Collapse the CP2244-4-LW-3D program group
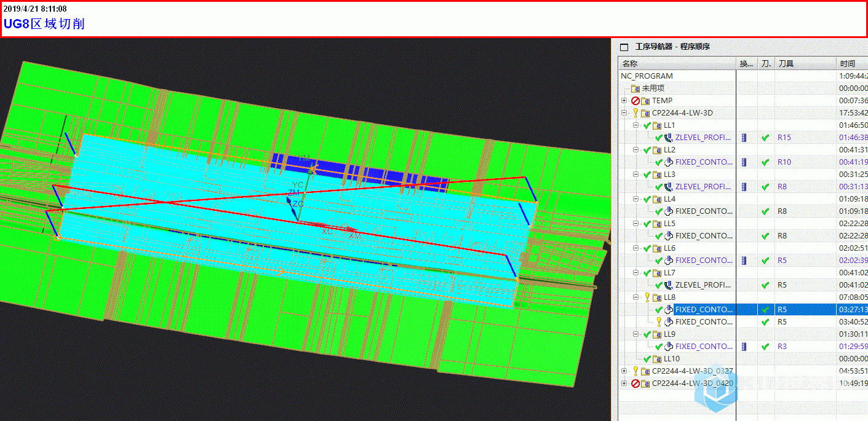Viewport: 868px width, 421px height. point(624,113)
